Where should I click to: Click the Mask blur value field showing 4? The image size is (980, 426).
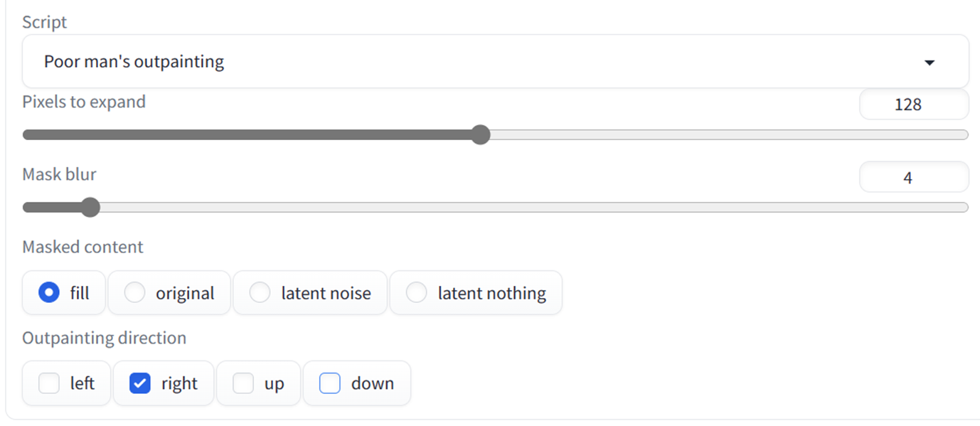pyautogui.click(x=914, y=177)
